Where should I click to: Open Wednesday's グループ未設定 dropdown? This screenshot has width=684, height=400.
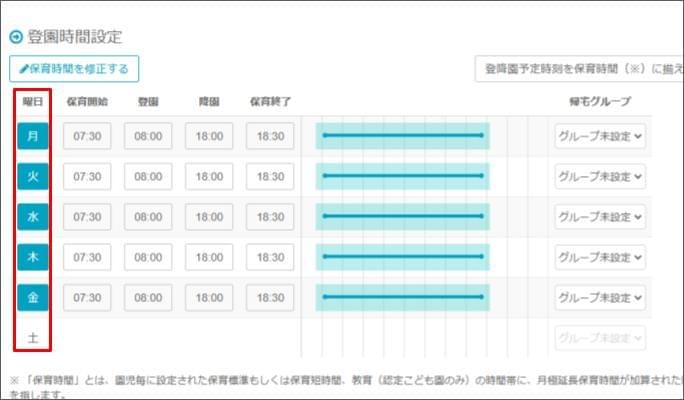600,217
